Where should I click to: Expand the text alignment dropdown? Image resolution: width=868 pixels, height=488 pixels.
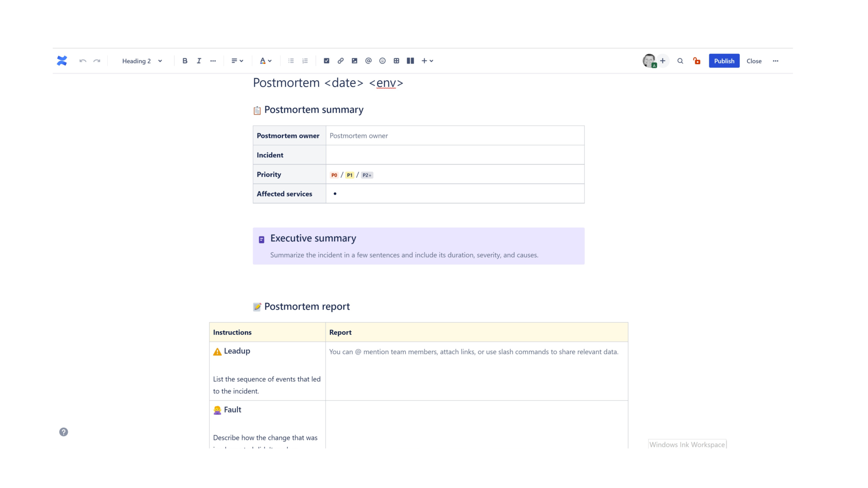pos(237,61)
